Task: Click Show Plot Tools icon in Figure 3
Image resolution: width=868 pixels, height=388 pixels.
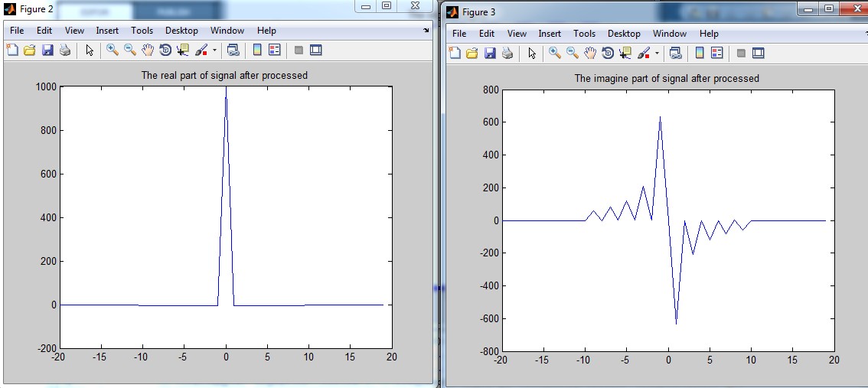Action: coord(759,53)
